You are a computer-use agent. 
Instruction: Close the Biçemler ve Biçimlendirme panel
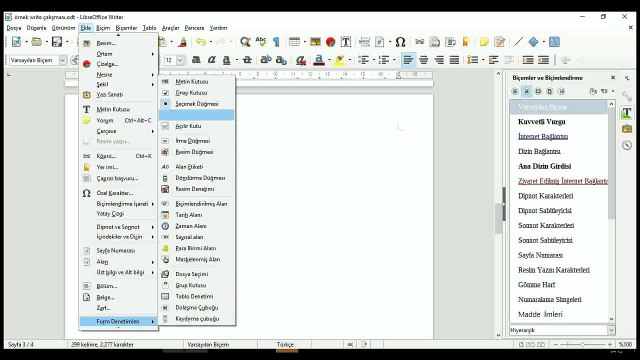point(613,78)
